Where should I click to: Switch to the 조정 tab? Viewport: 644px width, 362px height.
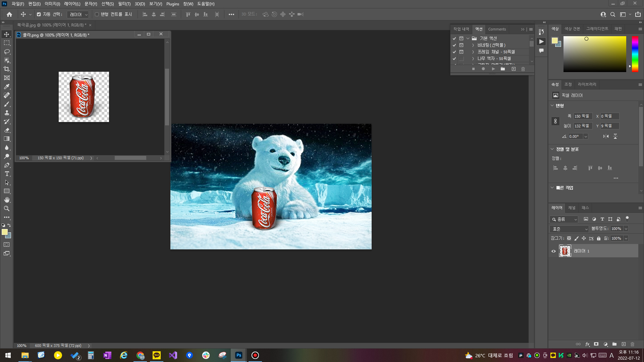[x=568, y=84]
